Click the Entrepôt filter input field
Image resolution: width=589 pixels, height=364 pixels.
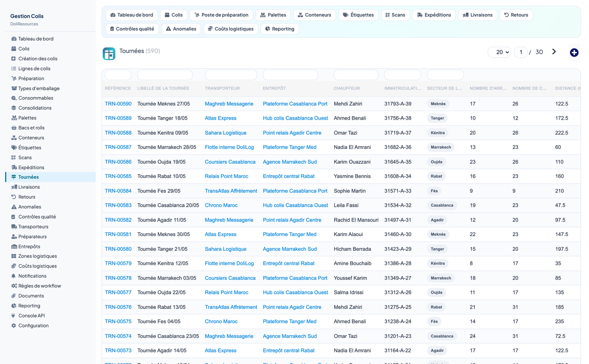(x=290, y=75)
